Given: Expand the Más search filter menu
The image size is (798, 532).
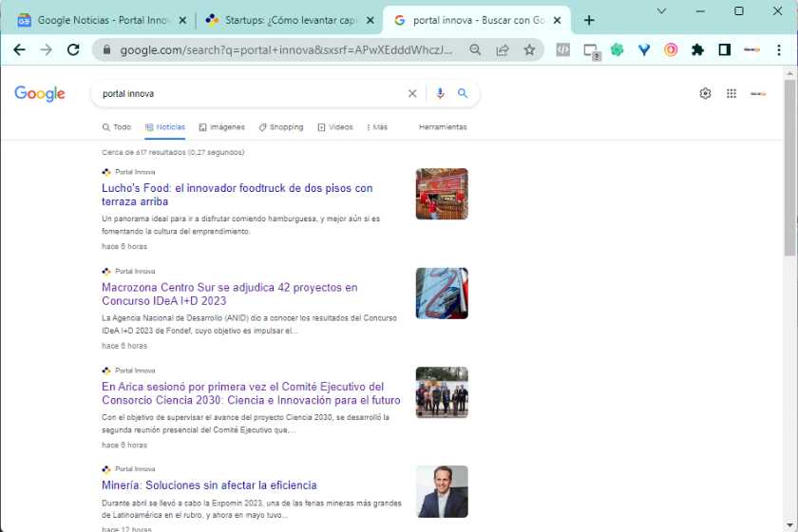Looking at the screenshot, I should pyautogui.click(x=377, y=127).
